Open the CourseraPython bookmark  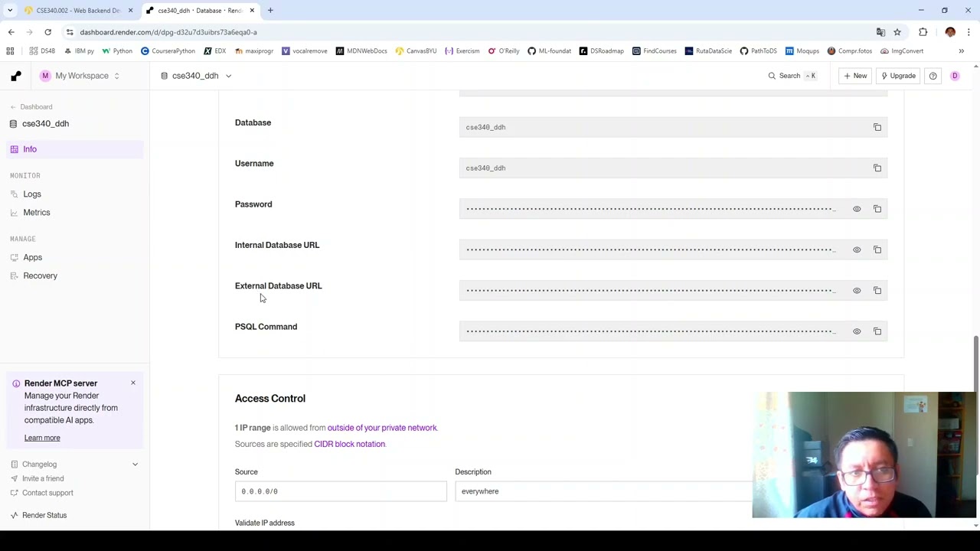point(168,51)
